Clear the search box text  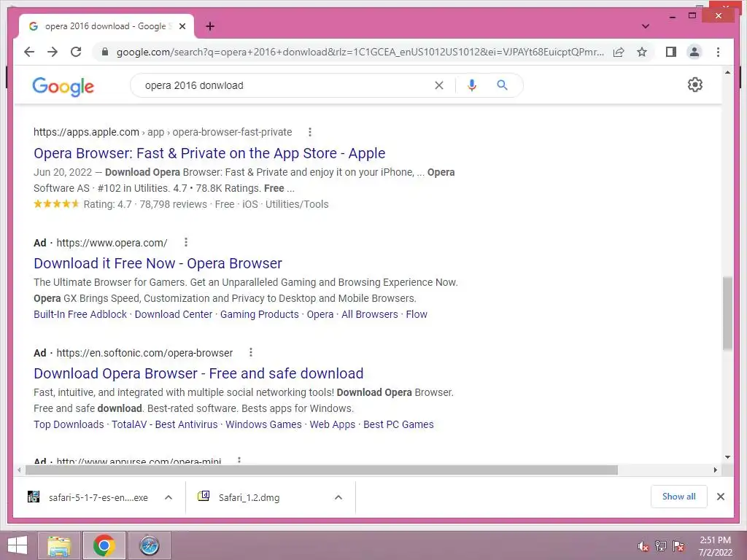(438, 85)
